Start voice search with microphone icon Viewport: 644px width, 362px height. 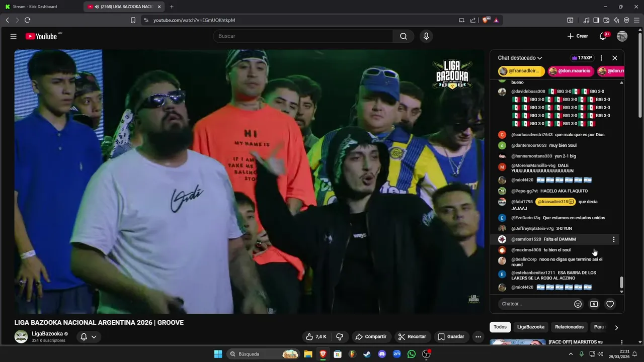(426, 36)
